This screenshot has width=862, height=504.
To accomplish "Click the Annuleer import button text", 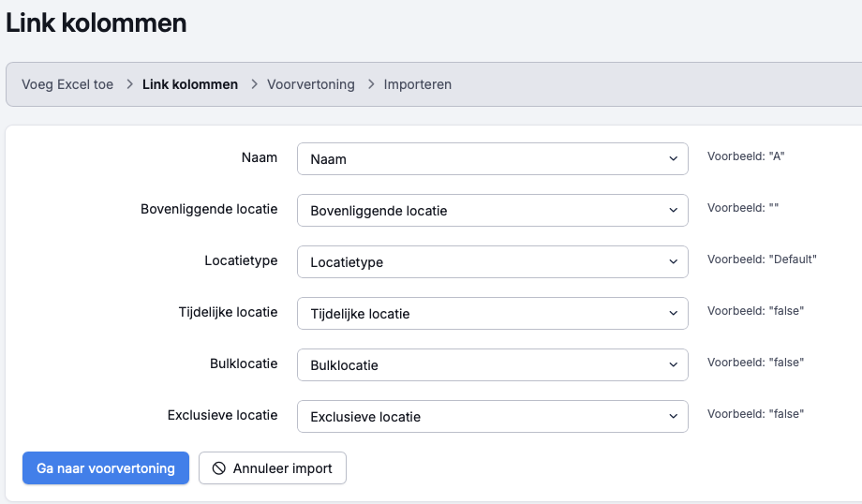I will 282,468.
